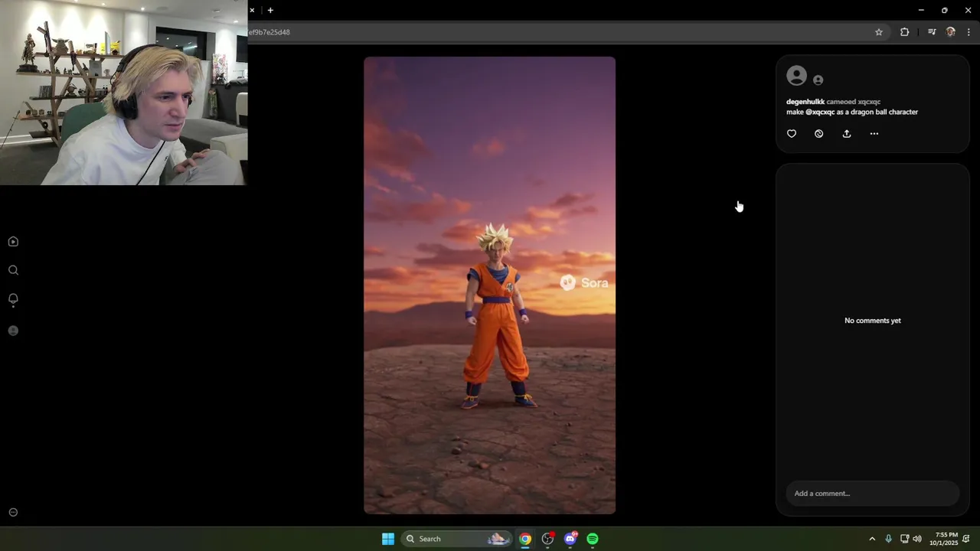Click the remix icon beside the heart
This screenshot has width=980, height=551.
click(819, 134)
